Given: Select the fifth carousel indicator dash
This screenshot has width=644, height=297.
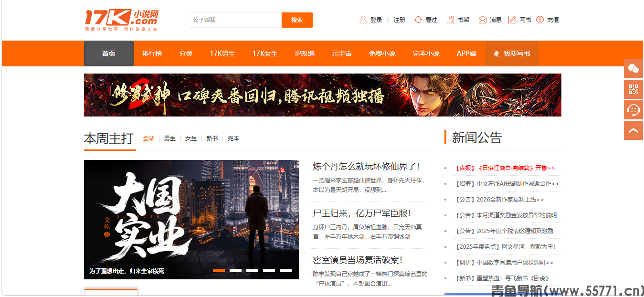Looking at the screenshot, I should coord(285,271).
